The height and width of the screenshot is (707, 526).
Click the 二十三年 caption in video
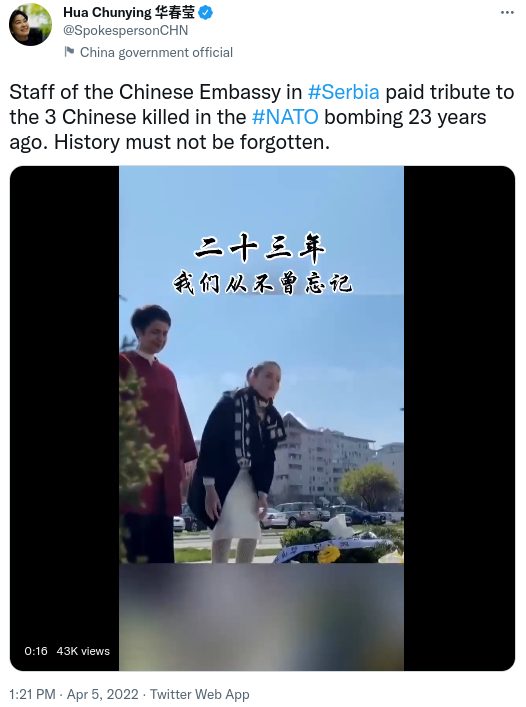point(260,248)
